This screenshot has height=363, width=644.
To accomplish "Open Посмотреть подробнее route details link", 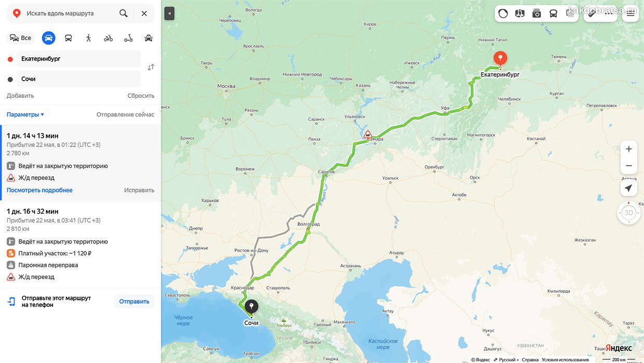I will coord(39,190).
